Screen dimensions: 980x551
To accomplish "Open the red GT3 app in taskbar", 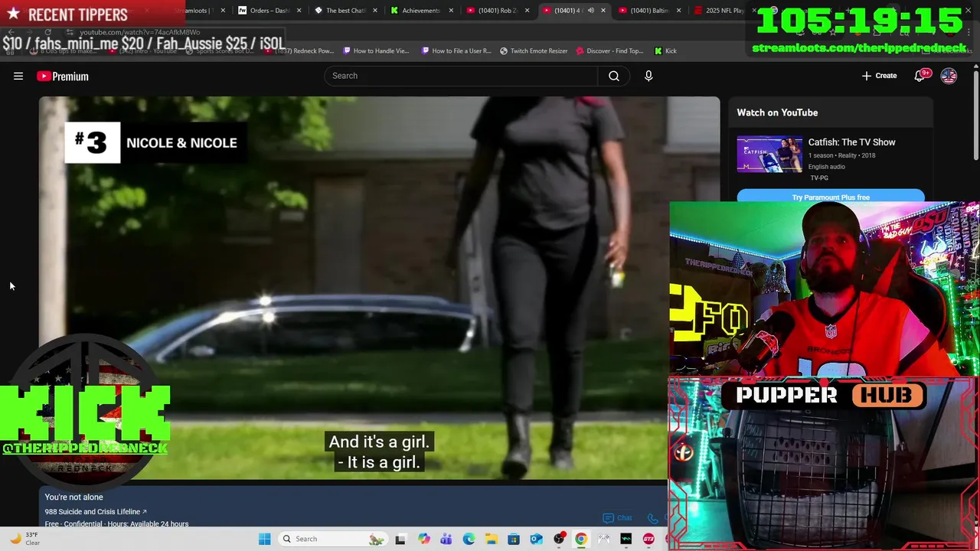I will [648, 539].
